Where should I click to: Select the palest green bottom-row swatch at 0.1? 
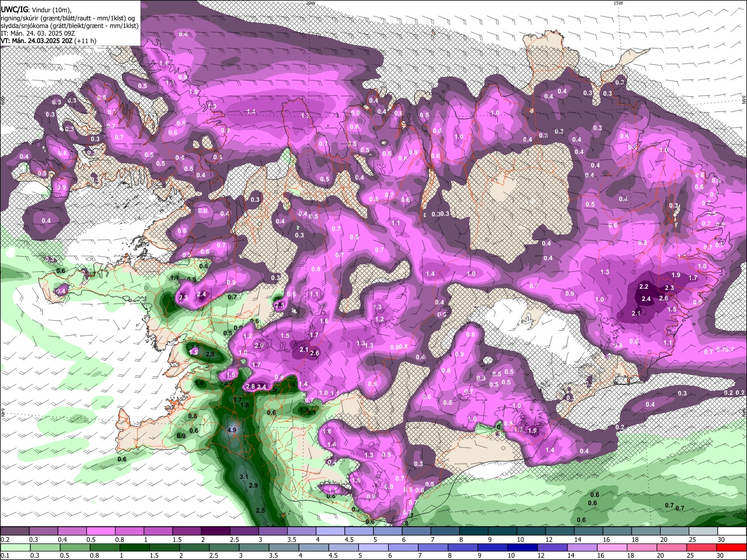click(x=15, y=547)
